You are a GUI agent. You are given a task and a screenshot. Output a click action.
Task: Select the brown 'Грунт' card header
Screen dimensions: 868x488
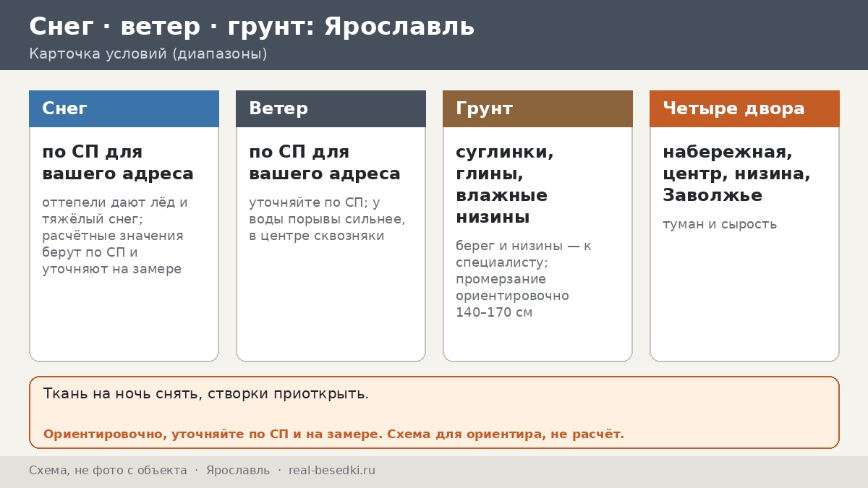pyautogui.click(x=537, y=108)
